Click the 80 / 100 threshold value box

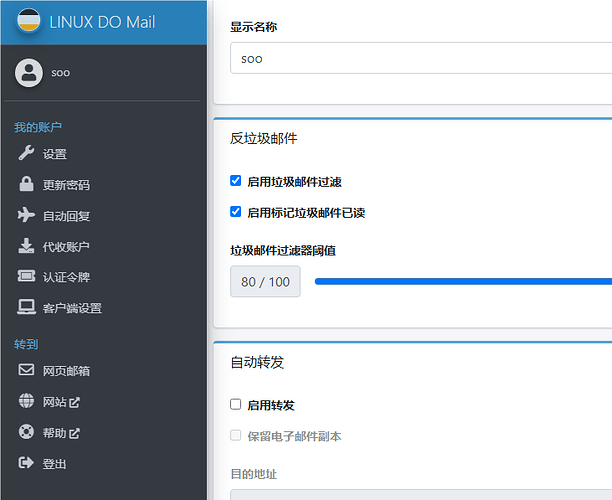pos(265,281)
